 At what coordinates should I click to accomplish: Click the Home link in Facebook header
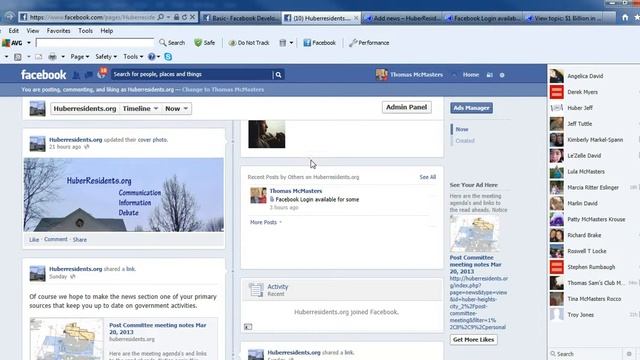[471, 75]
